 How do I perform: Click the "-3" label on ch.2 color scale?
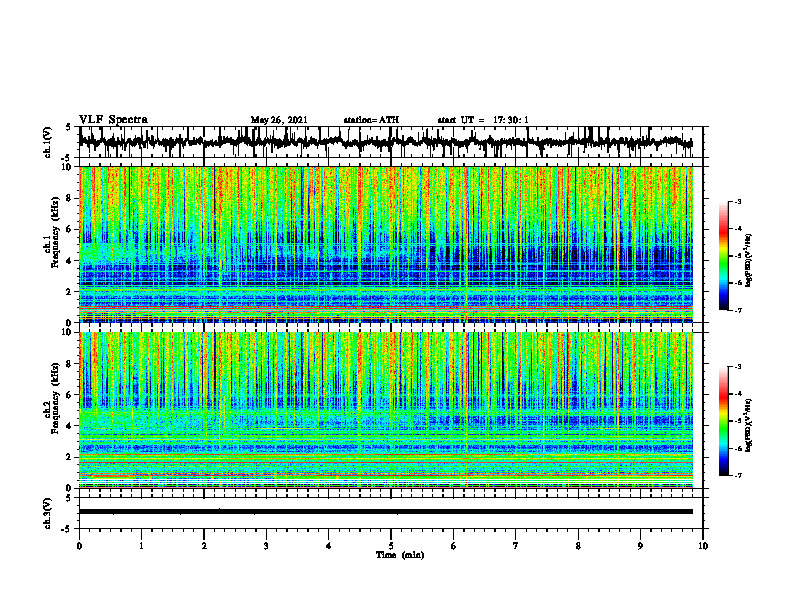pos(738,367)
